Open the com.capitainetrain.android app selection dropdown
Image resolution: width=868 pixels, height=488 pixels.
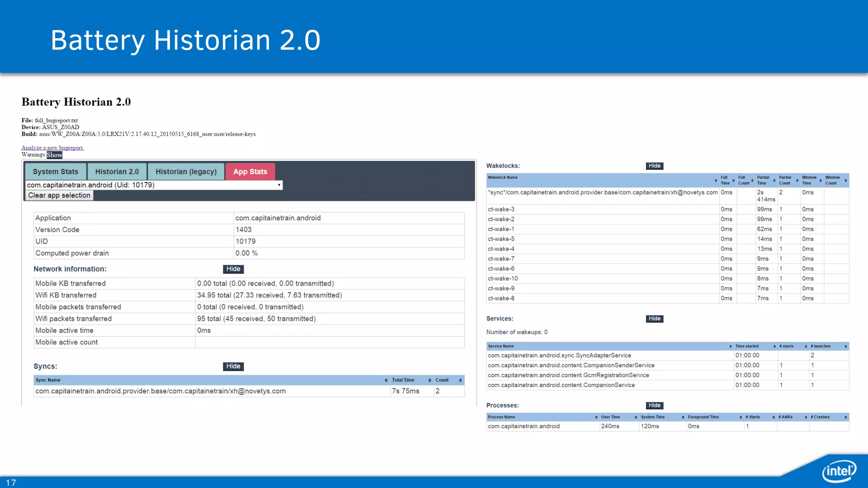tap(154, 185)
